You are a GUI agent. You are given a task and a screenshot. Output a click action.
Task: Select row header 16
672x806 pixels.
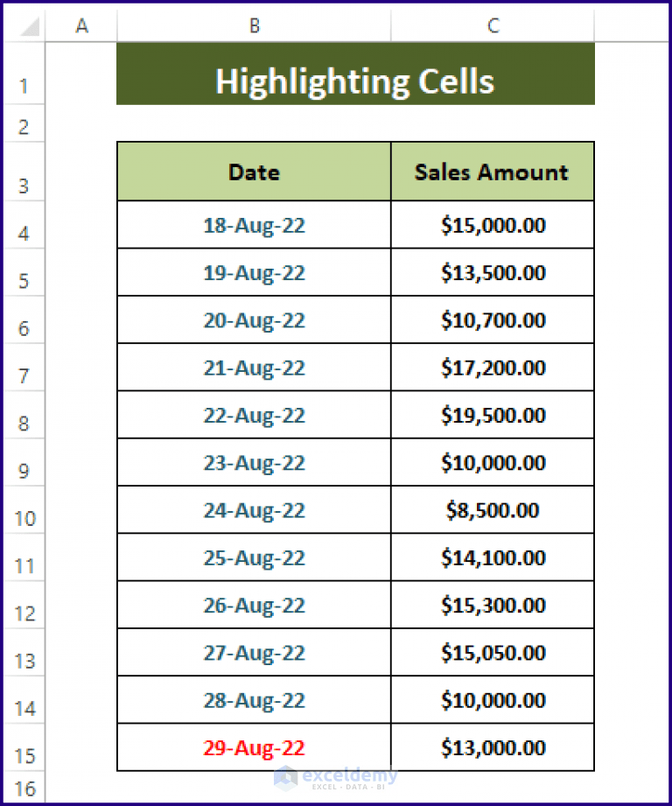[x=24, y=788]
